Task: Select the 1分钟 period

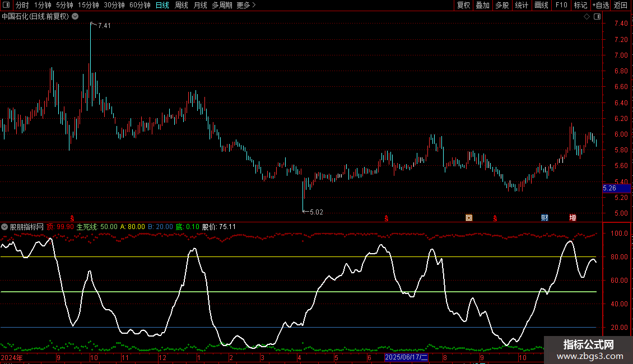Action: [x=43, y=5]
